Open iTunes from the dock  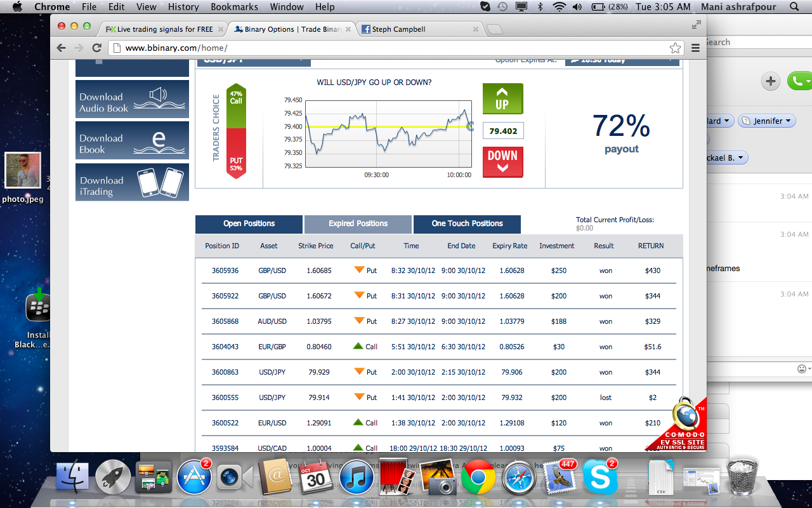click(x=357, y=478)
